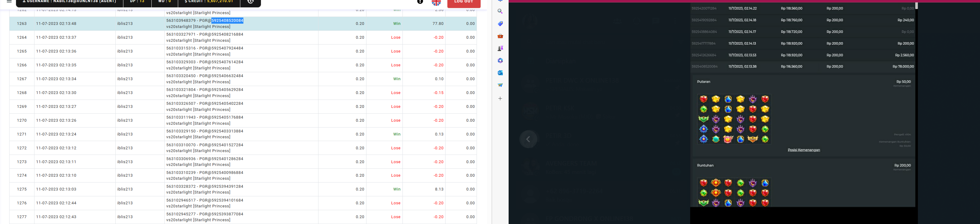Click the game history panel scrollbar
This screenshot has width=980, height=224.
pos(917,6)
